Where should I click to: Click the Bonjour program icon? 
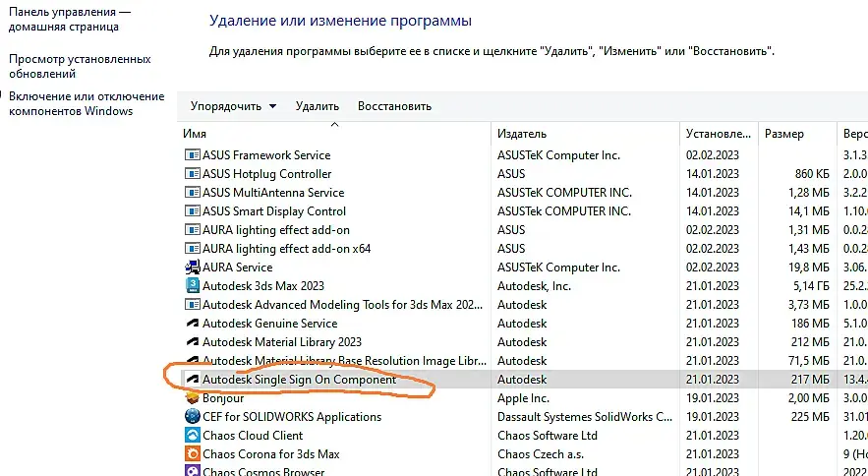coord(193,398)
